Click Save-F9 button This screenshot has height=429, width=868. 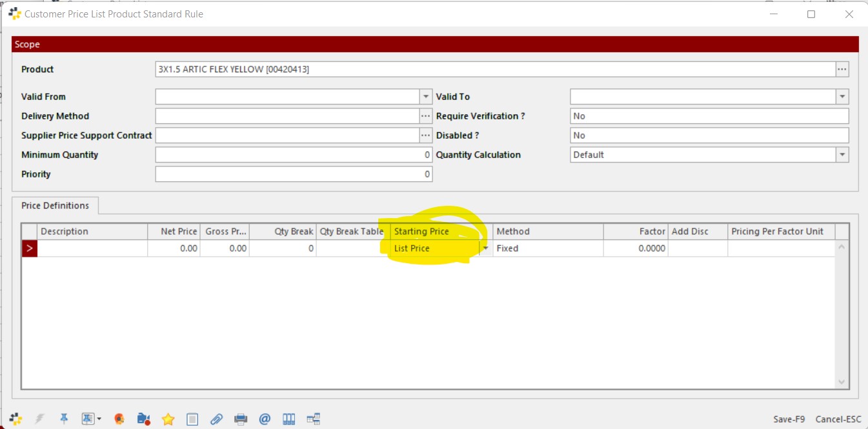click(789, 419)
